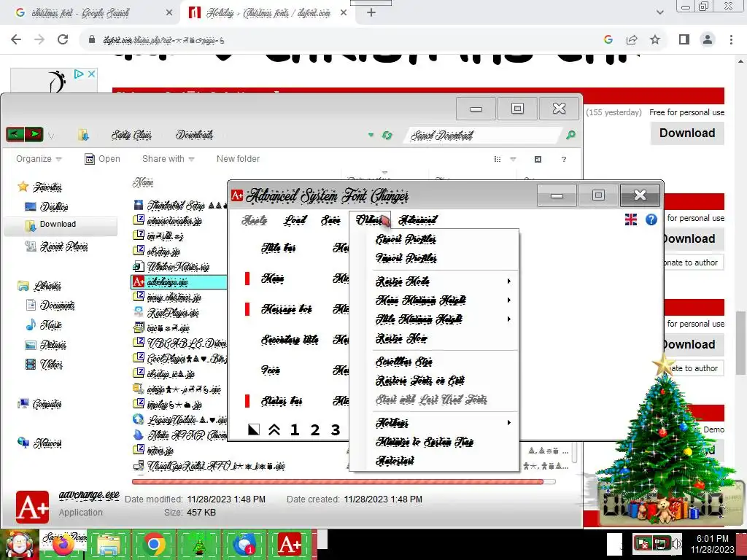Open the Advanced menu in Font Changer
Viewport: 747px width, 560px height.
point(417,220)
